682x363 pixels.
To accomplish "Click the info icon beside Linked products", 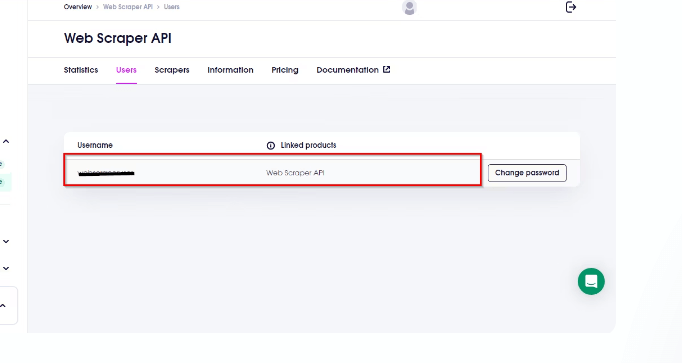I will click(x=271, y=146).
